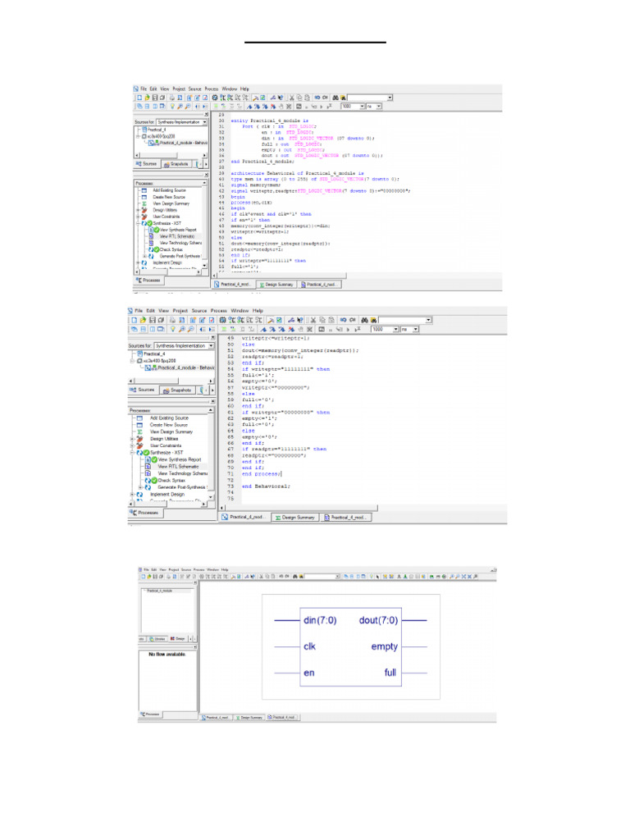Collapse xc3s400-5pq208 device node in lines 49-75 window
The image size is (630, 840).
[132, 361]
